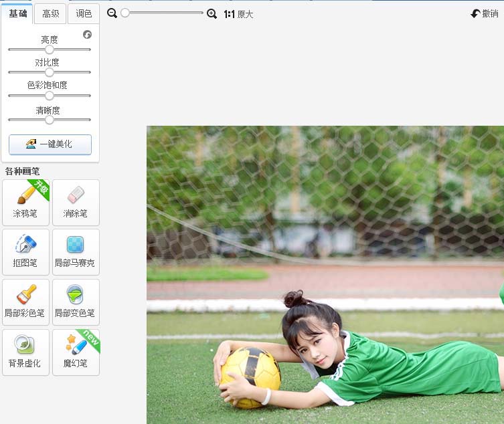
Task: Click the zoom out magnifier icon
Action: [x=112, y=13]
